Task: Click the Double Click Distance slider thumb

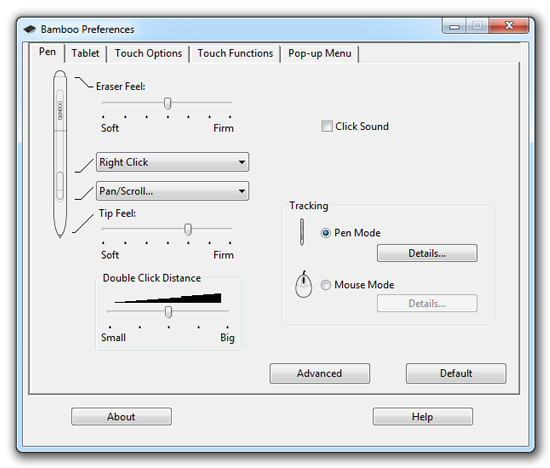Action: [x=168, y=312]
